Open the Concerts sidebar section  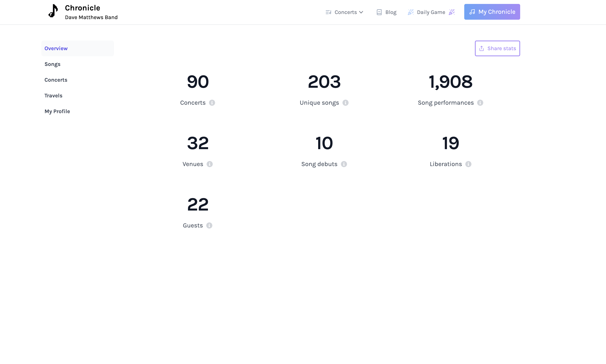(x=56, y=80)
